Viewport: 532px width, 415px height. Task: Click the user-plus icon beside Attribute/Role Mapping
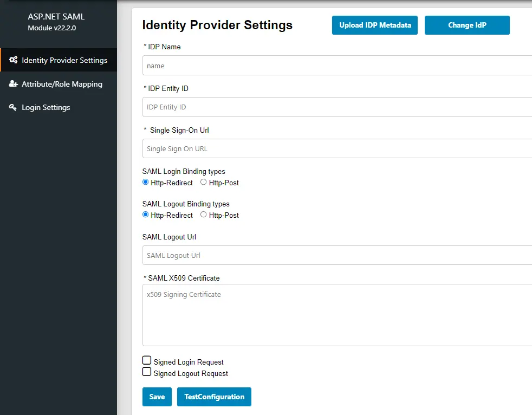(13, 84)
